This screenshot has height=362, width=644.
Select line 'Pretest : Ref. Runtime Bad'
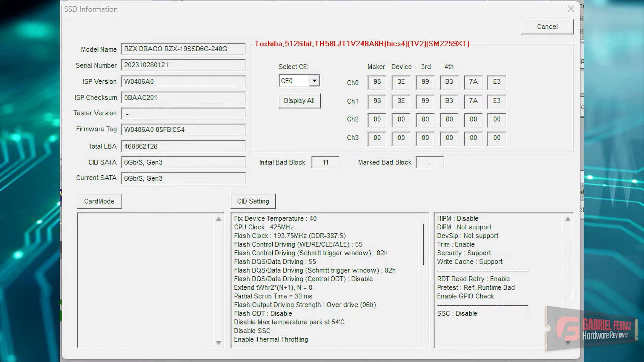(476, 287)
